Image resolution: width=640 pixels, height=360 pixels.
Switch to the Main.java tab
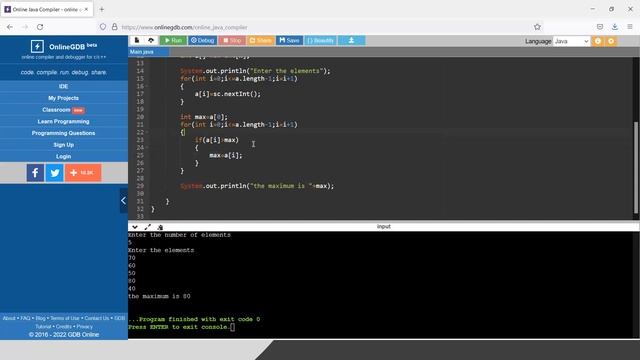point(149,52)
